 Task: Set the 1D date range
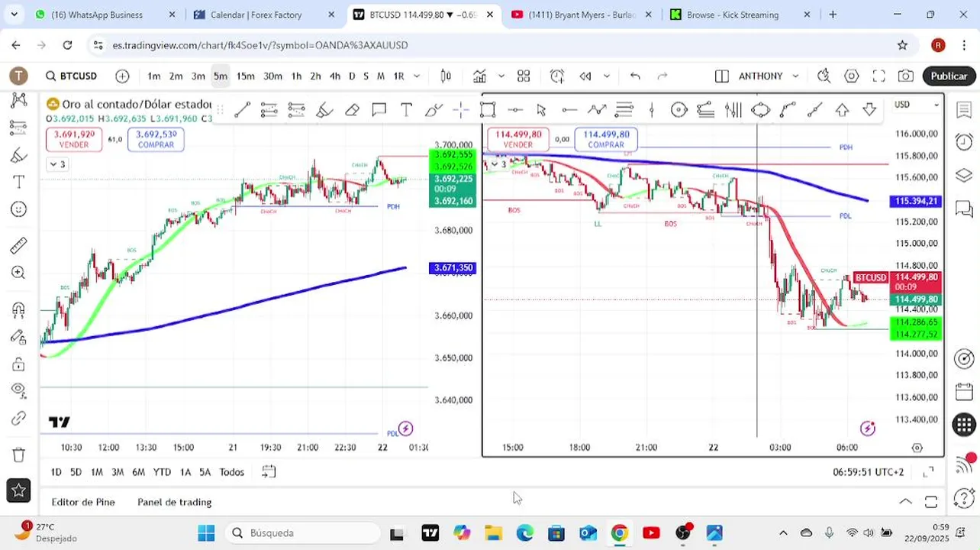pos(56,472)
